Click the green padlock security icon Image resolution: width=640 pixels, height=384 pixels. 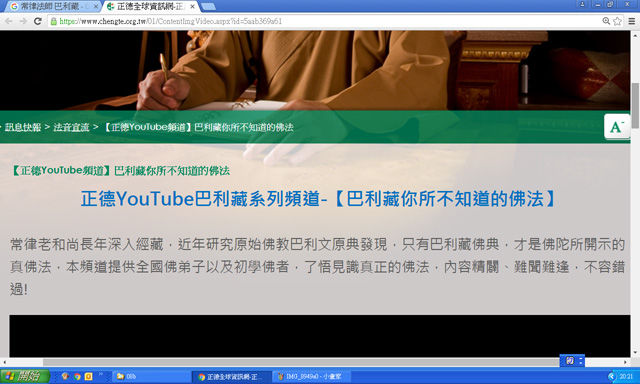[x=53, y=21]
